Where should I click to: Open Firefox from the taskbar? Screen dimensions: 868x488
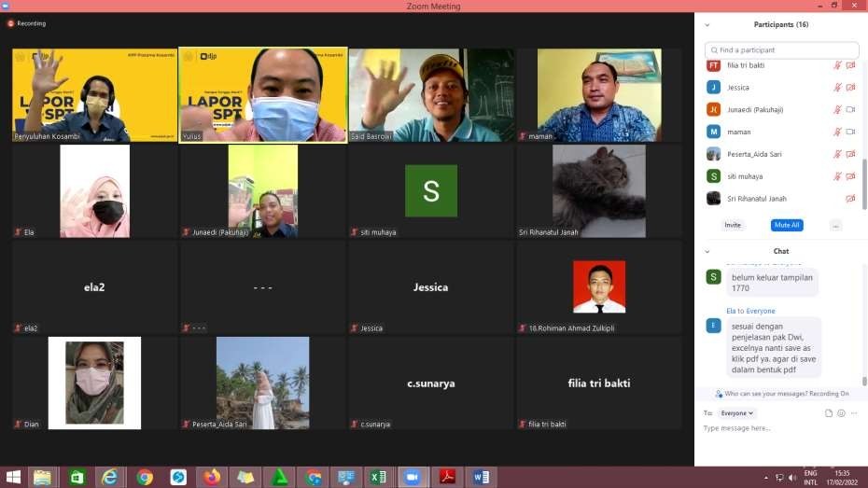coord(212,477)
